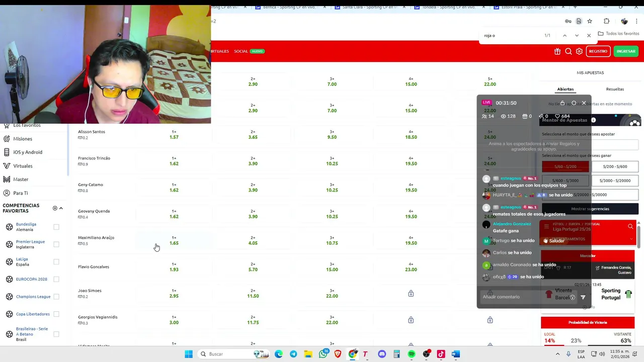644x362 pixels.
Task: Switch to Tondela - Sporting CP tab
Action: pyautogui.click(x=449, y=7)
